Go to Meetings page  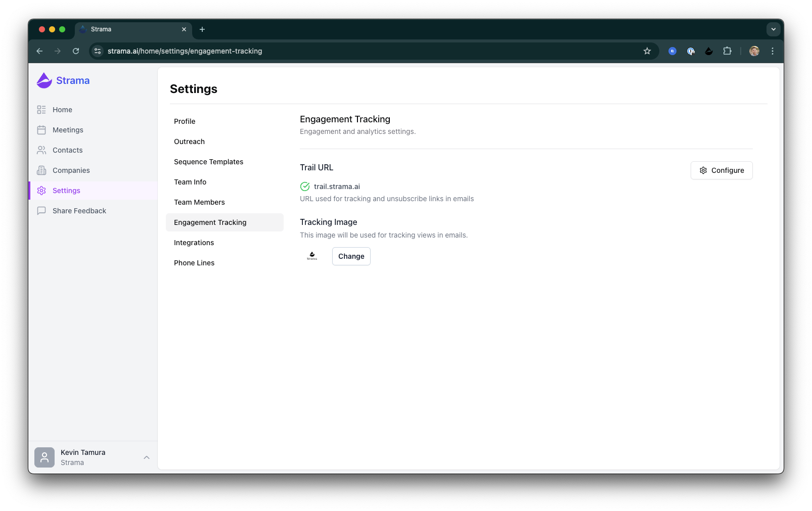[x=93, y=130]
